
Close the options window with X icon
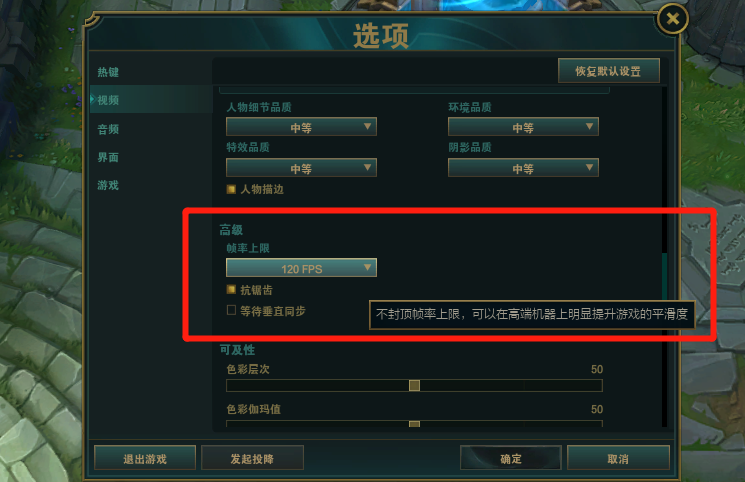[x=672, y=19]
